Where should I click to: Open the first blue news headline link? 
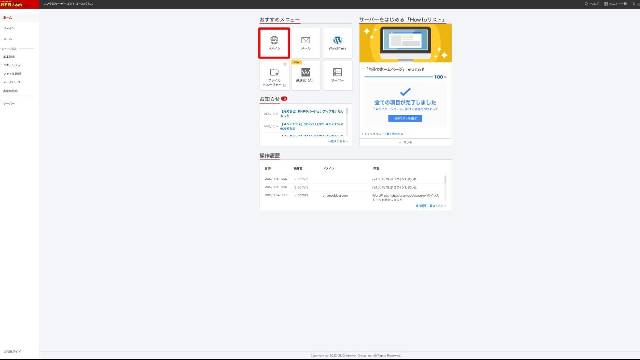point(312,113)
